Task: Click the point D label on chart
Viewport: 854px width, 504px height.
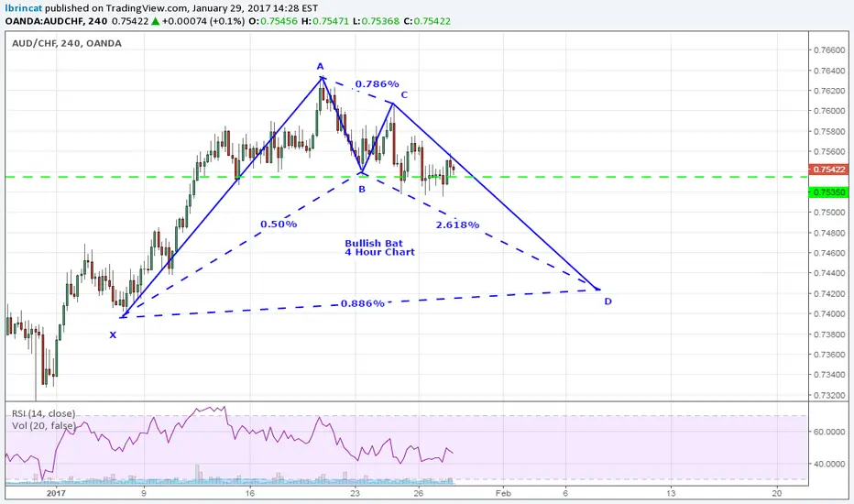Action: pos(608,301)
